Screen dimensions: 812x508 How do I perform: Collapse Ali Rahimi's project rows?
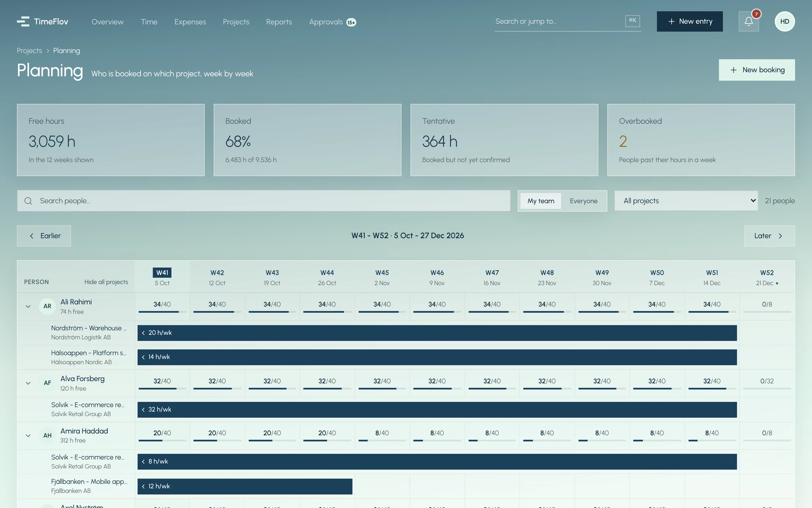point(28,306)
